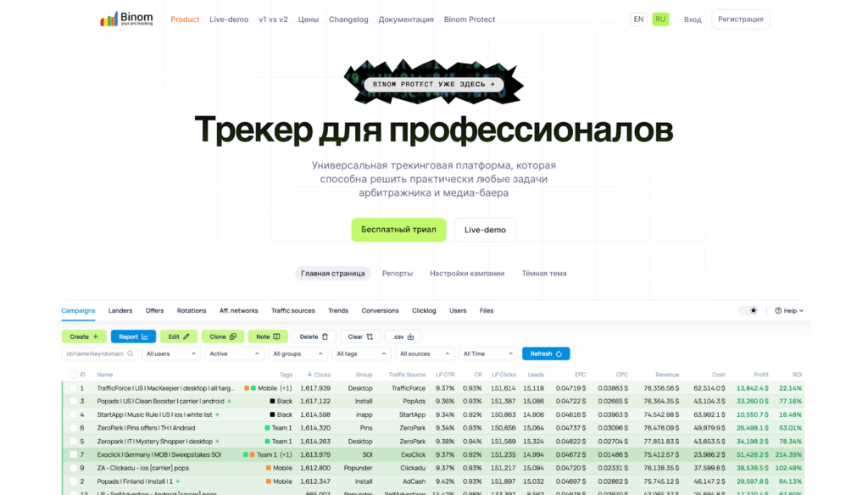The width and height of the screenshot is (868, 495).
Task: Click the refresh arrow icon on Refresh button
Action: pyautogui.click(x=559, y=353)
